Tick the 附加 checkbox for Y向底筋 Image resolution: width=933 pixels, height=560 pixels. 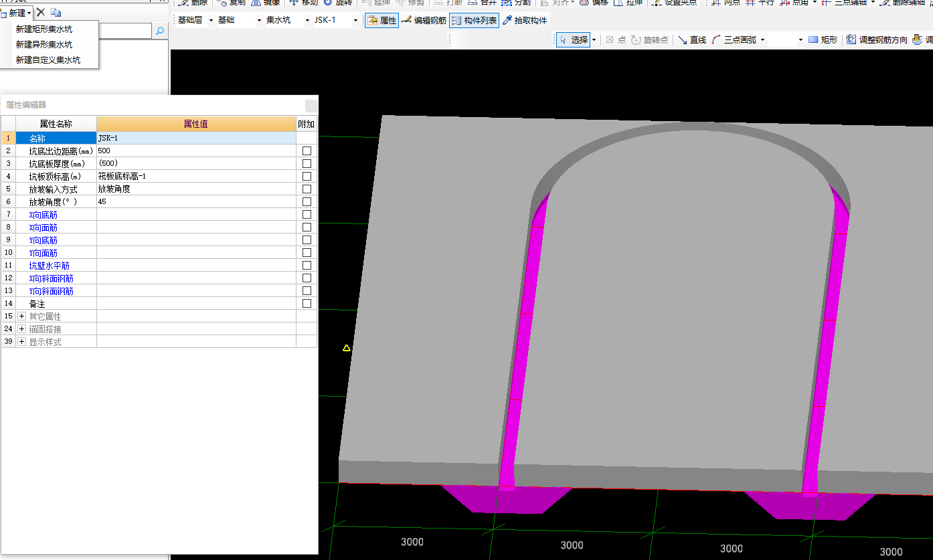tap(307, 240)
